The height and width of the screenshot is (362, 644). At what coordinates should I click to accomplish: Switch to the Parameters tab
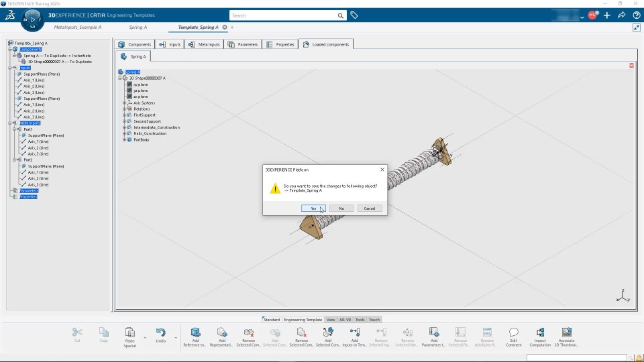click(x=243, y=44)
